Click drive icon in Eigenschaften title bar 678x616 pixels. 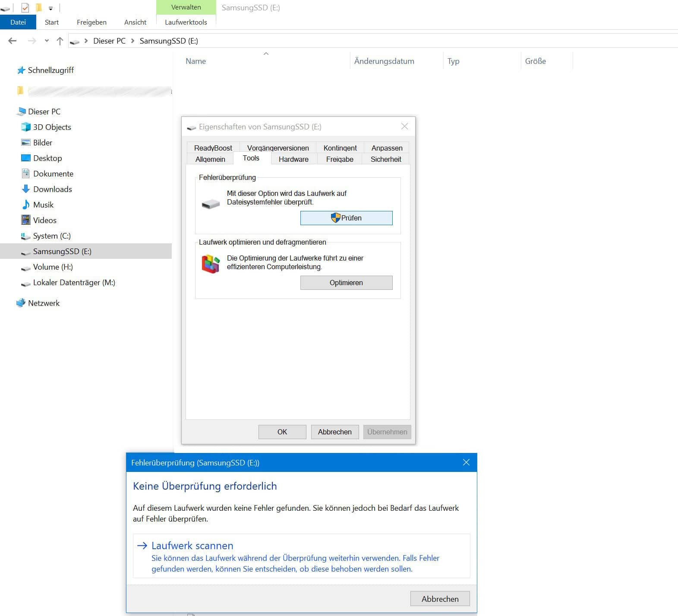pos(191,128)
